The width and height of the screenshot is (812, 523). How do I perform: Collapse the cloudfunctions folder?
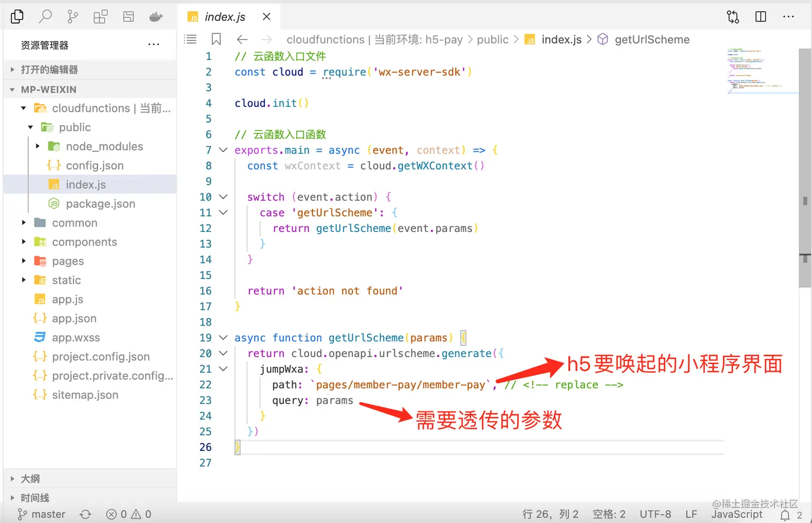[x=24, y=108]
